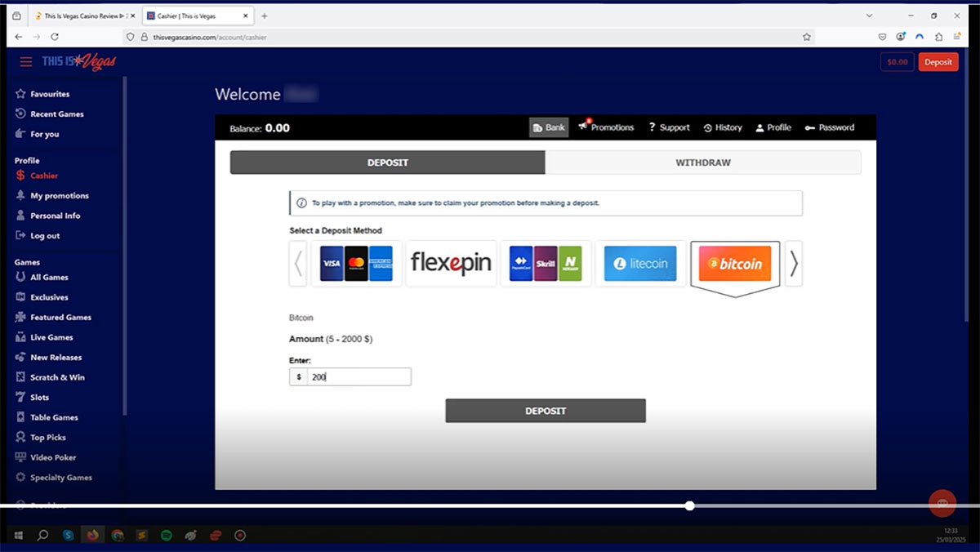Close the Cashier browser tab
Image resolution: width=980 pixels, height=552 pixels.
click(x=246, y=16)
